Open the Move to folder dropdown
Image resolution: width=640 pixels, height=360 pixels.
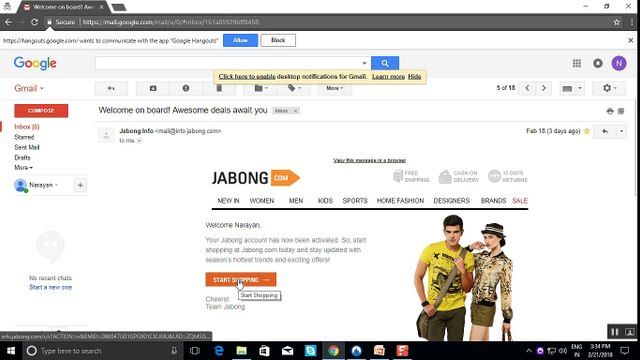click(x=261, y=88)
